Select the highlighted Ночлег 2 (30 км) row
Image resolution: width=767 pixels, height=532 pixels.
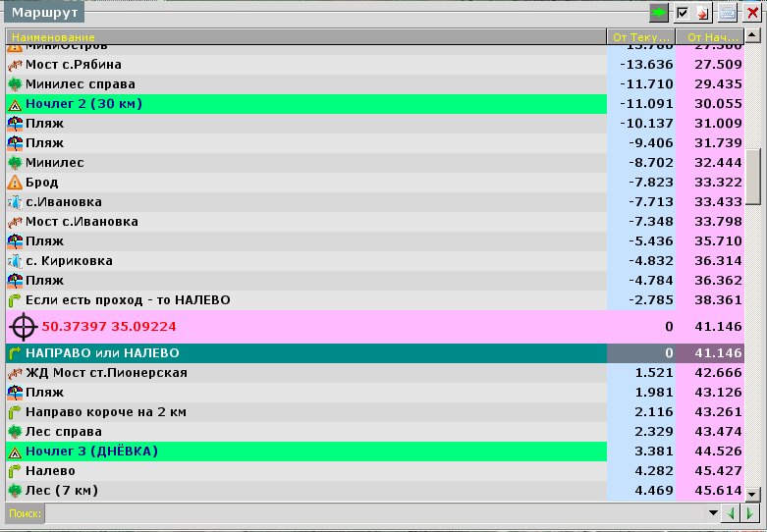tap(306, 104)
